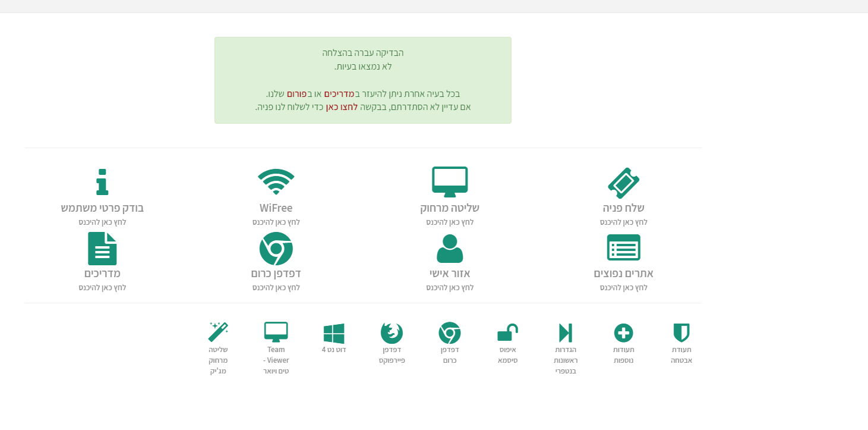The height and width of the screenshot is (430, 868).
Task: Click the לחצו כאן link to send request
Action: (341, 107)
